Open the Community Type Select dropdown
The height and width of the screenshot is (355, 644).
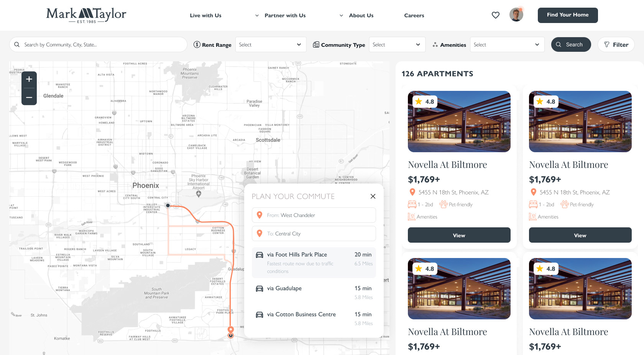coord(397,44)
